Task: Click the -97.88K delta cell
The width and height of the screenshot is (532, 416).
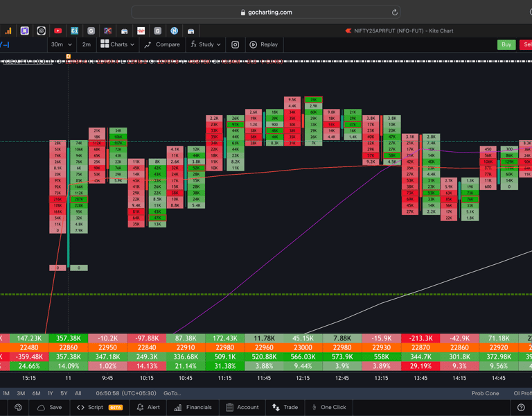Action: [x=147, y=338]
